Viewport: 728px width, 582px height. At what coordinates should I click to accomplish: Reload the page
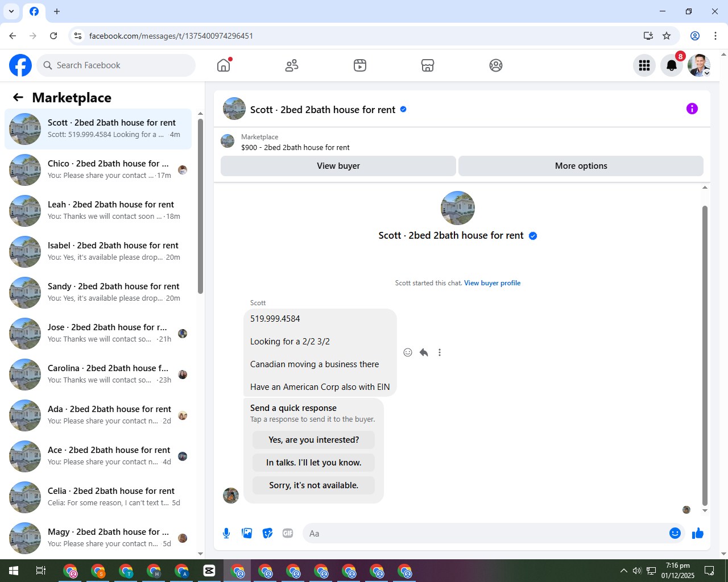[x=53, y=36]
